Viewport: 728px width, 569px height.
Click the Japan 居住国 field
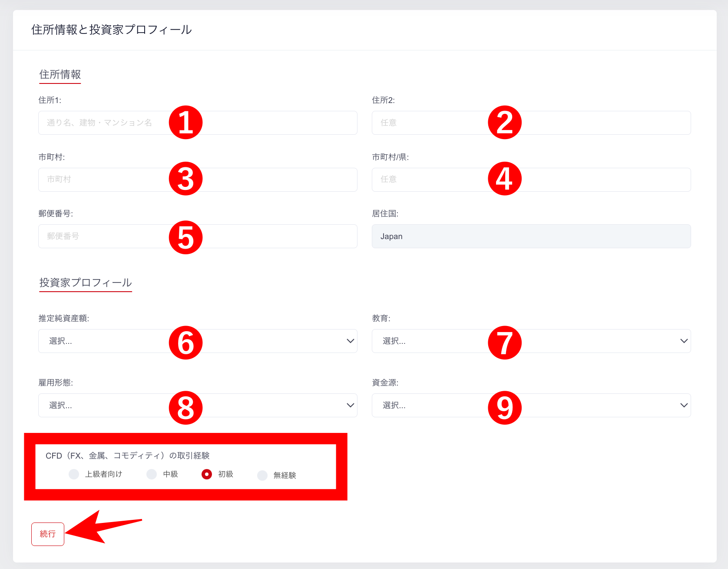click(x=531, y=236)
